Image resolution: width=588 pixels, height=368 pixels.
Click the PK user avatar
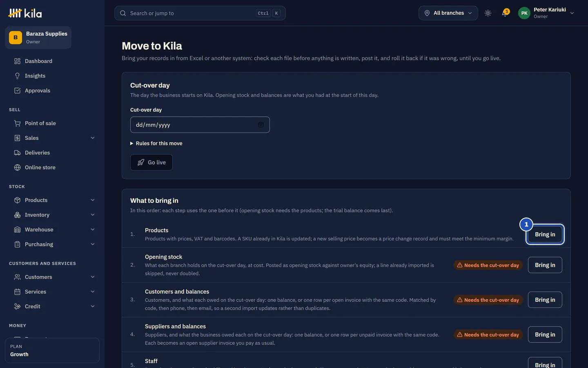tap(524, 13)
